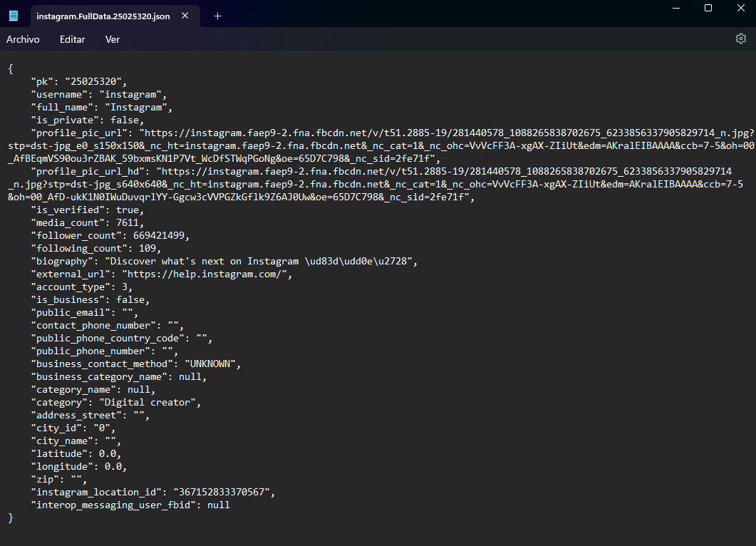Click the "full_name": "Instagram" line

pos(102,108)
